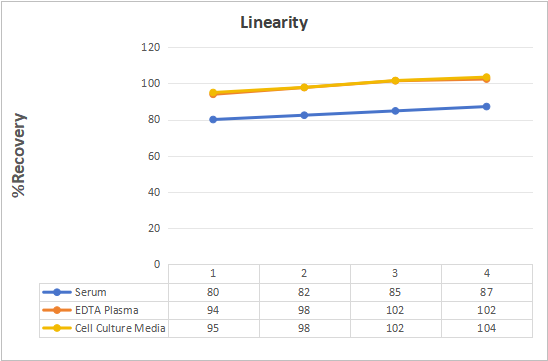Select table cell with EDTA Plasma value 94
Screen dimensions: 548x361
(214, 310)
